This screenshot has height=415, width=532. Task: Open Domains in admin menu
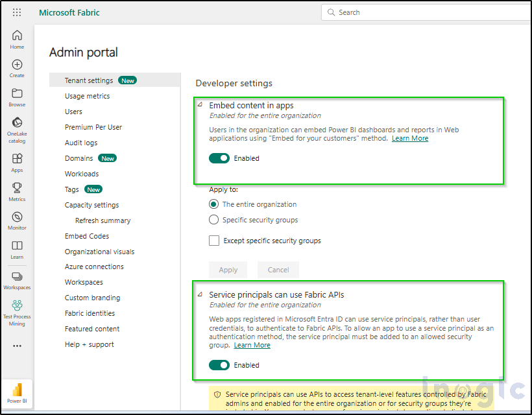coord(79,158)
